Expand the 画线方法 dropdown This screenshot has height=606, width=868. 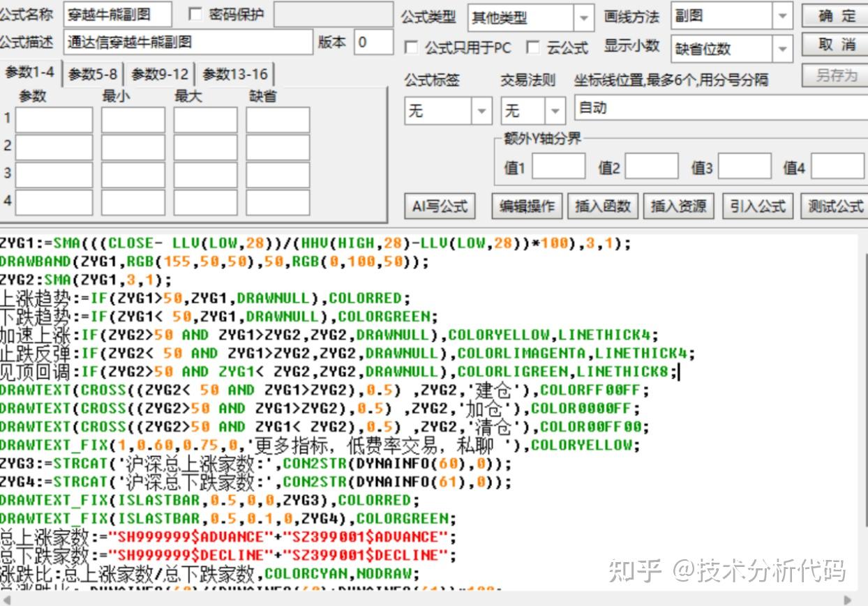pyautogui.click(x=783, y=15)
